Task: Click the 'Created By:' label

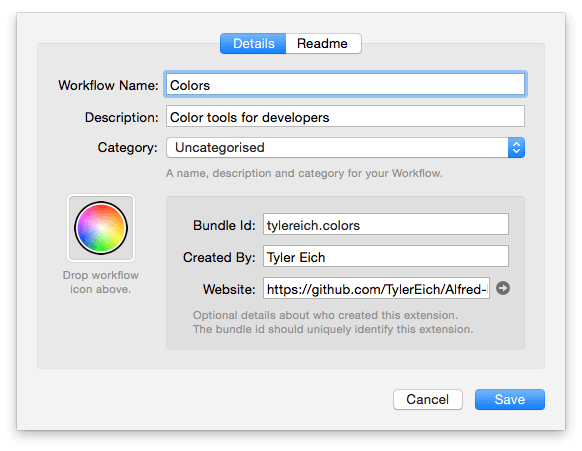Action: click(219, 257)
